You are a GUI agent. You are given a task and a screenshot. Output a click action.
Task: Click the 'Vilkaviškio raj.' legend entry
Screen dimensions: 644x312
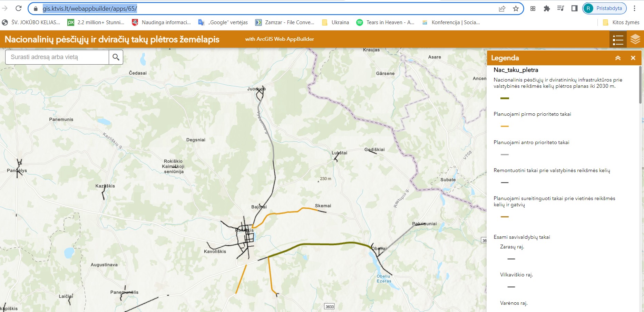[x=516, y=275]
